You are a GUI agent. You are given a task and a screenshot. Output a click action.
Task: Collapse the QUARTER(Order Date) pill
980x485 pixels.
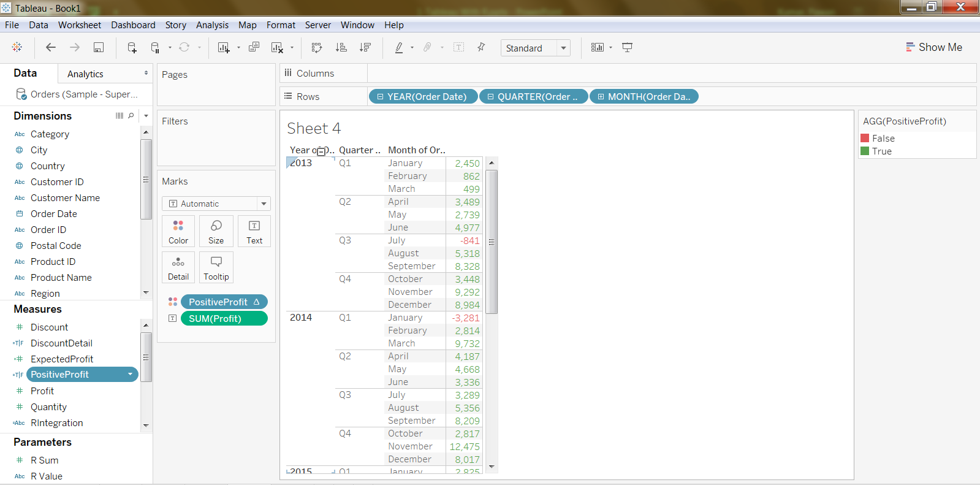tap(491, 97)
